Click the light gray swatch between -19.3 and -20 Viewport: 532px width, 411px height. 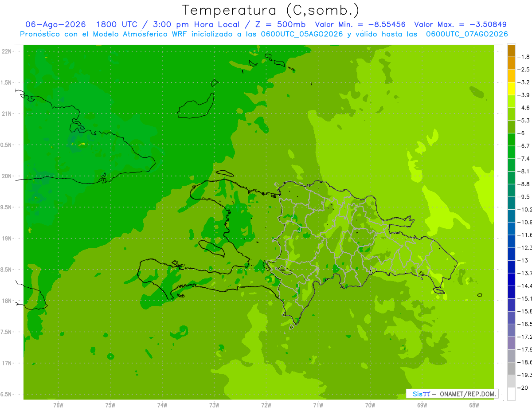pyautogui.click(x=511, y=381)
